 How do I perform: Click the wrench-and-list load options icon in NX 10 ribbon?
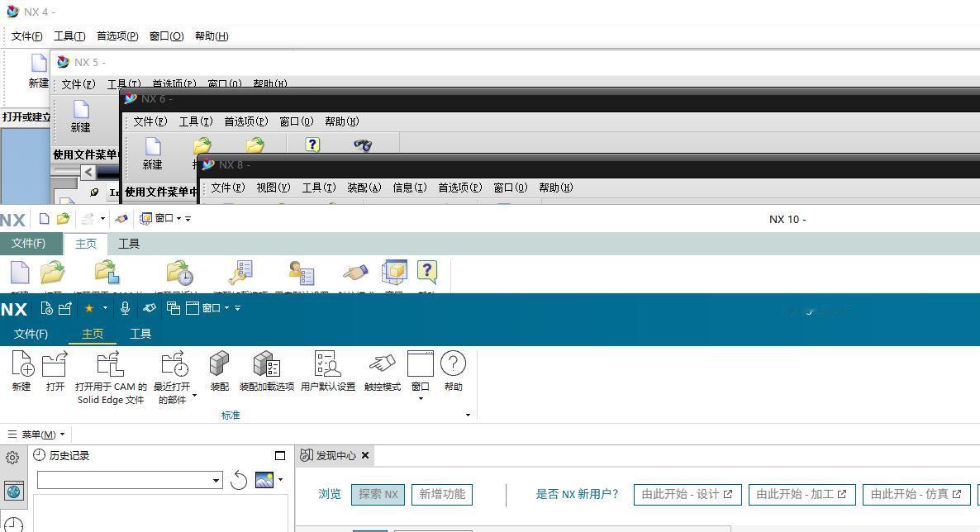(240, 273)
